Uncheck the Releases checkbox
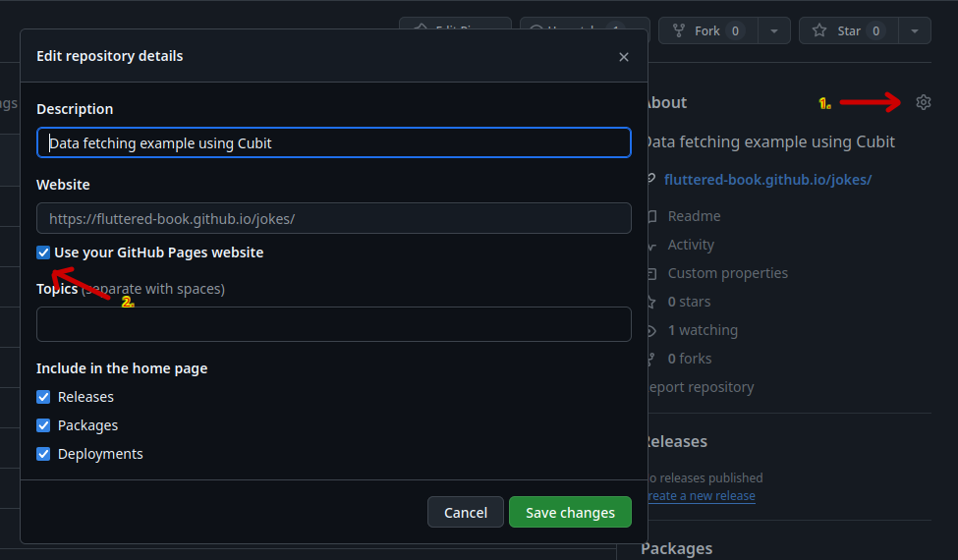The width and height of the screenshot is (958, 560). click(x=43, y=397)
